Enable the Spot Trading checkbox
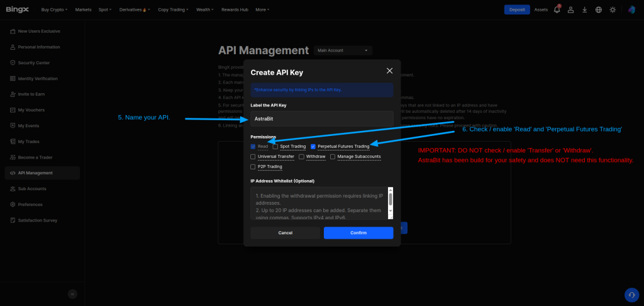Viewport: 644px width, 306px height. [x=275, y=146]
